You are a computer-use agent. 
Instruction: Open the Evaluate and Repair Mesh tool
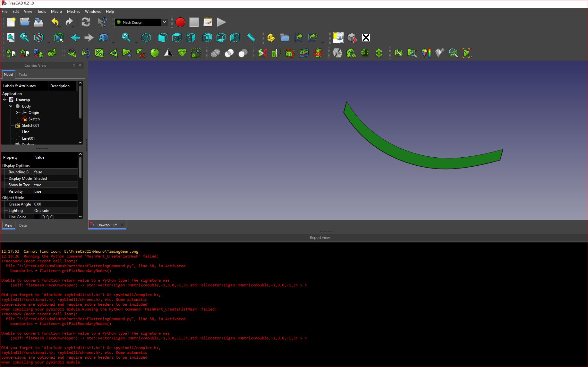(x=398, y=53)
